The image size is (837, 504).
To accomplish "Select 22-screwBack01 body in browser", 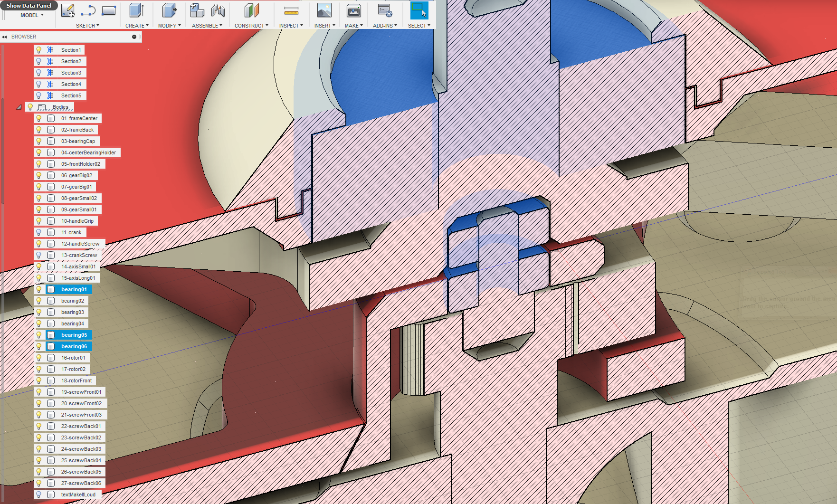I will pos(81,426).
